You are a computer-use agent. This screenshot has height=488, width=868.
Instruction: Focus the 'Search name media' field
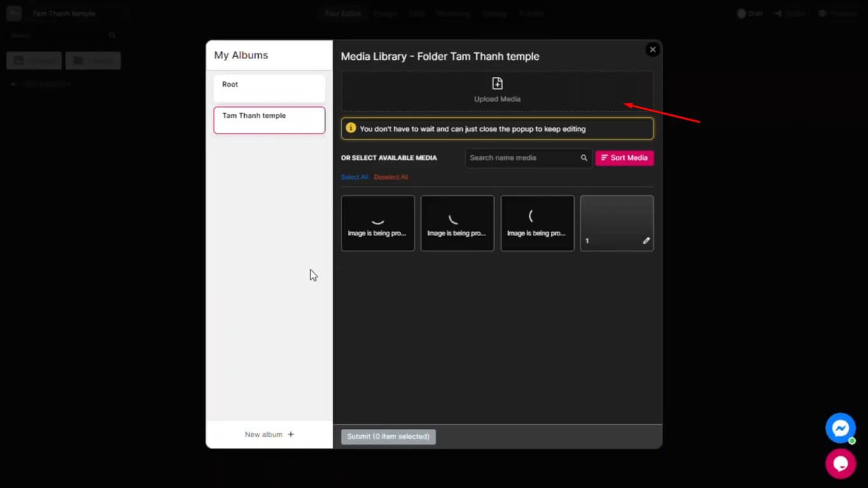point(521,158)
